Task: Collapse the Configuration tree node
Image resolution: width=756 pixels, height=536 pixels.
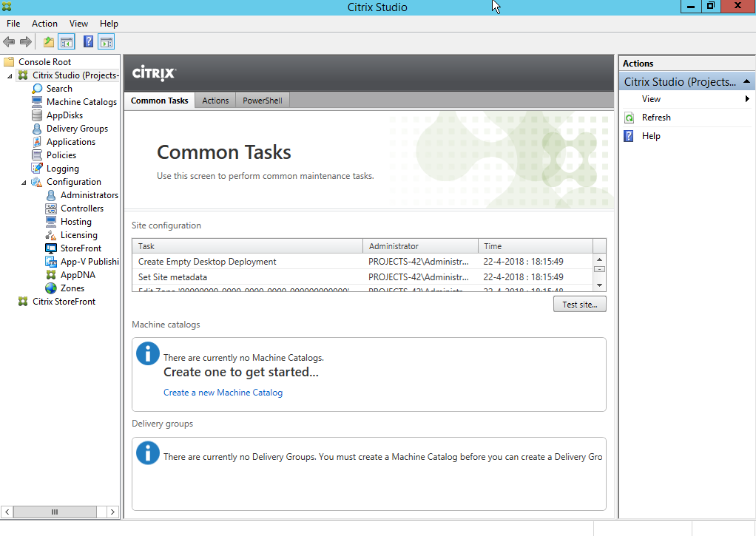Action: point(24,182)
